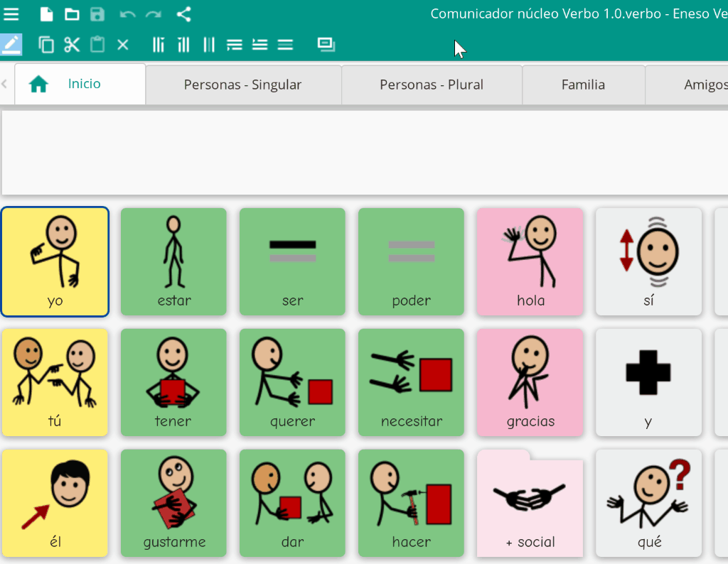Image resolution: width=728 pixels, height=564 pixels.
Task: Save the current board file
Action: pos(97,14)
